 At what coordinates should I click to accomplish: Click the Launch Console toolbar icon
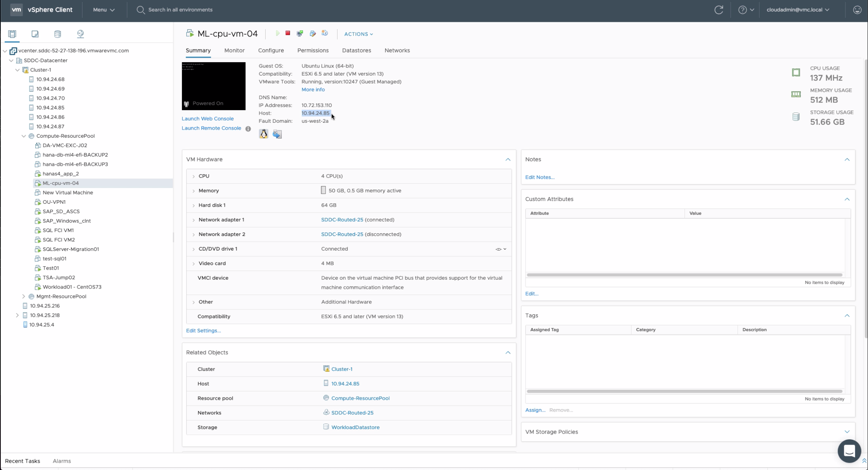300,34
